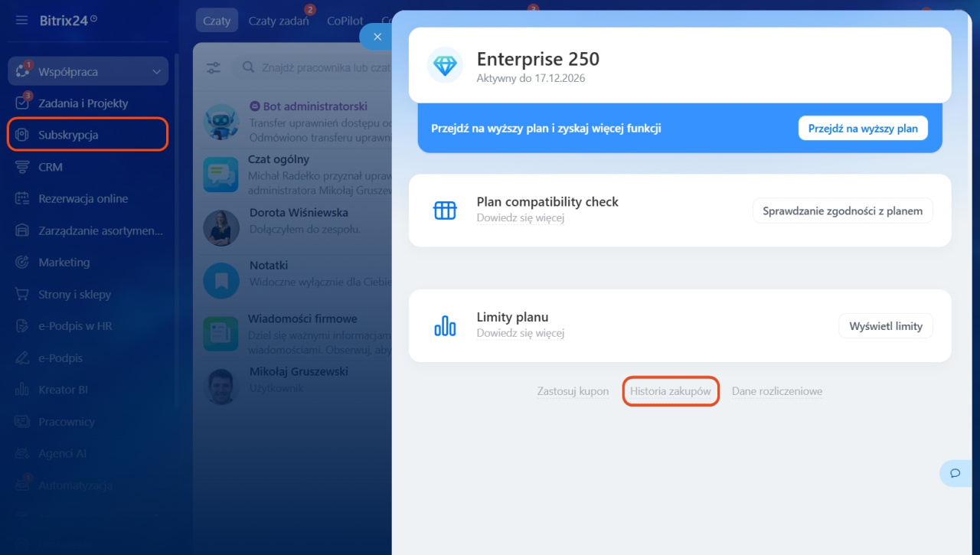The width and height of the screenshot is (980, 555).
Task: Click the CRM sidebar icon
Action: (x=22, y=167)
